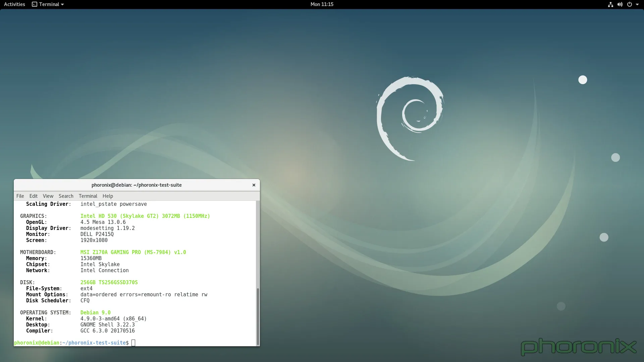Click the CFQ disk scheduler value
This screenshot has height=362, width=644.
(85, 301)
